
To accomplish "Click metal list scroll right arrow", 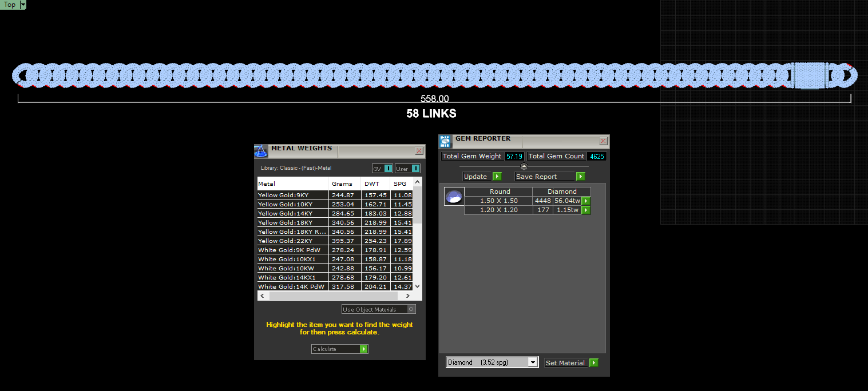I will 407,296.
